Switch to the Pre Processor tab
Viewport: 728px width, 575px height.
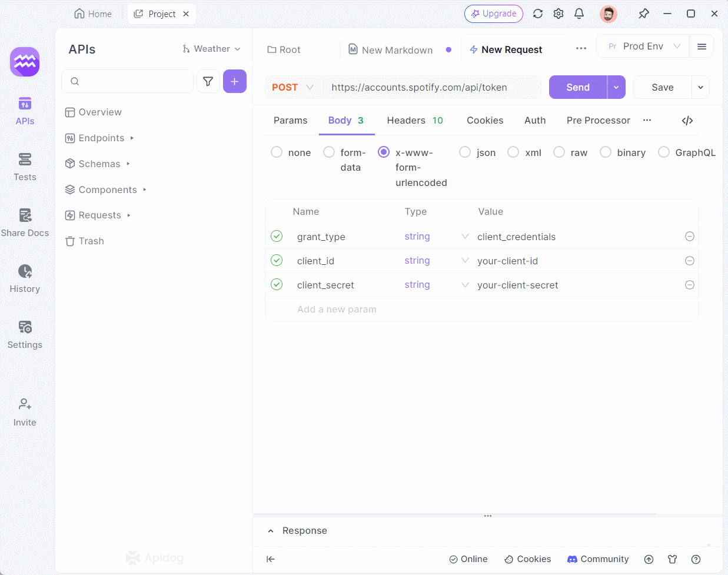[598, 120]
